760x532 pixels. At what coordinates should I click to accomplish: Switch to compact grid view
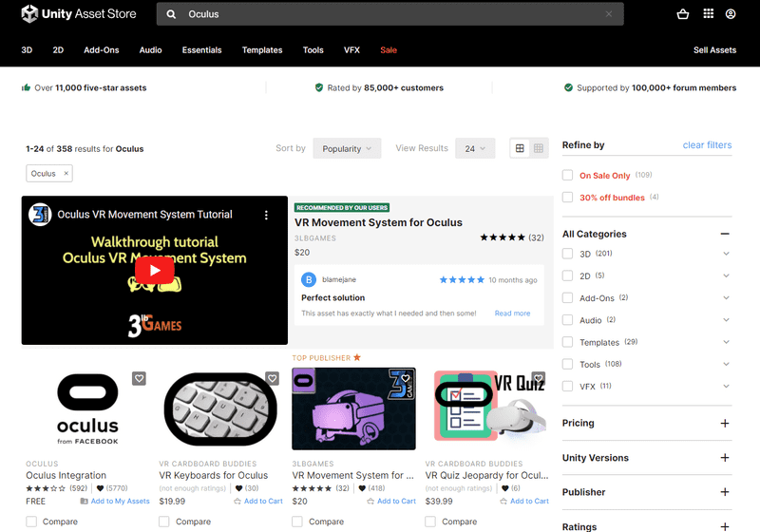point(538,148)
